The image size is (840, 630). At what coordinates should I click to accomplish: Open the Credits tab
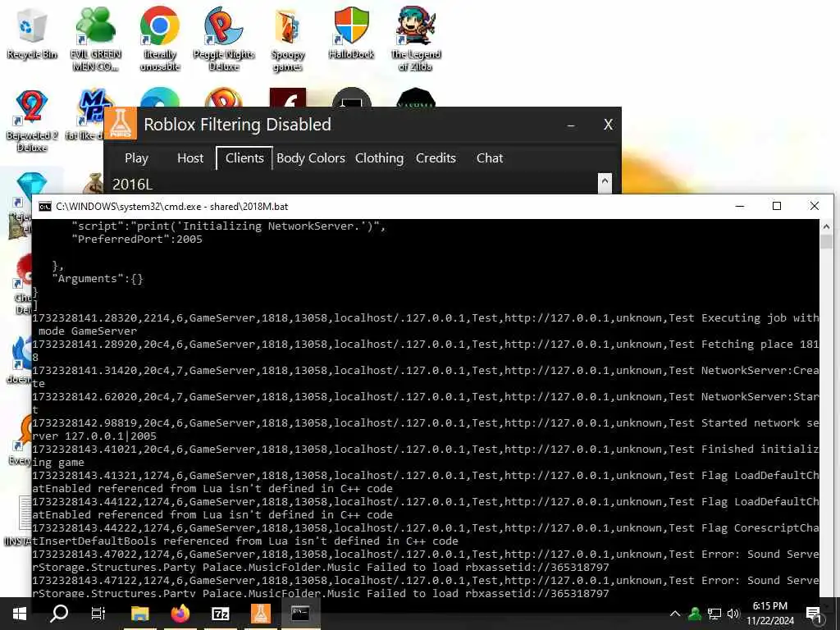pos(436,158)
